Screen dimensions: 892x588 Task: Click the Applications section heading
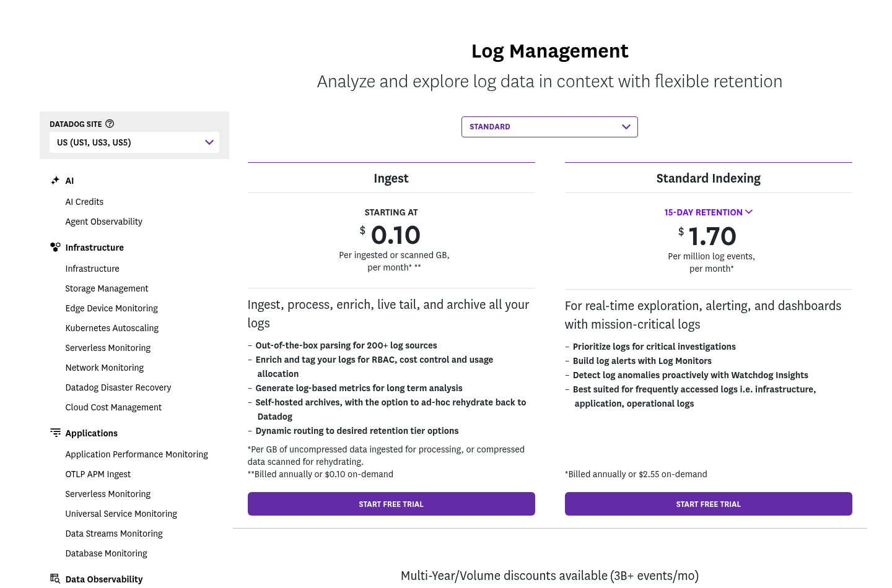91,433
